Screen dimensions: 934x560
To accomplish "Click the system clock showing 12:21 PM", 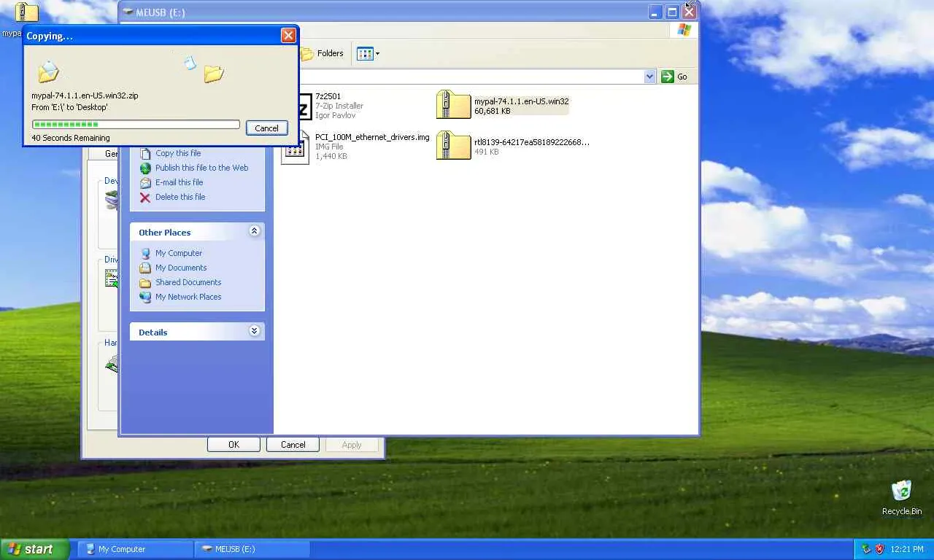I will (x=907, y=549).
